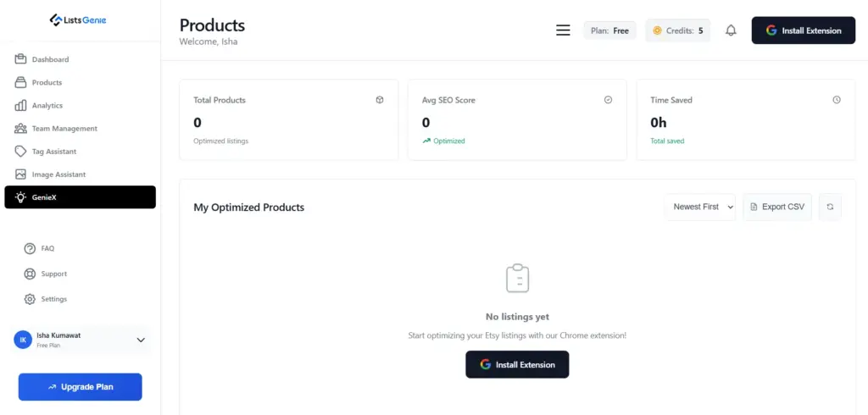Expand the Isha Kumawat account chevron
The width and height of the screenshot is (868, 415).
point(141,340)
